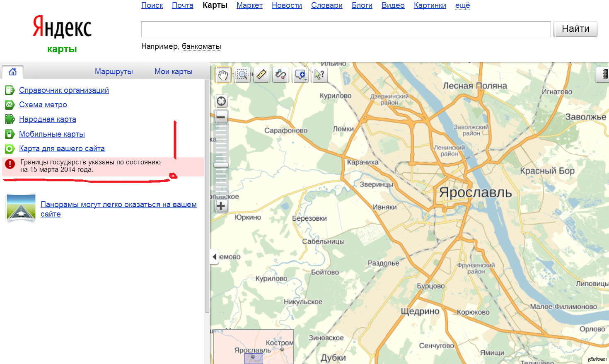Click the traffic light button on map
Screen dimensions: 609x364
point(603,75)
